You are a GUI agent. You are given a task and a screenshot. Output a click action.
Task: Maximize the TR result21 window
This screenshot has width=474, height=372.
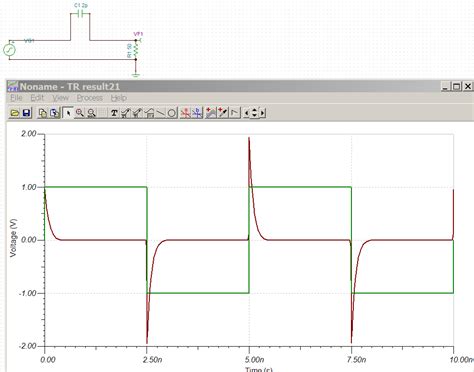click(456, 86)
